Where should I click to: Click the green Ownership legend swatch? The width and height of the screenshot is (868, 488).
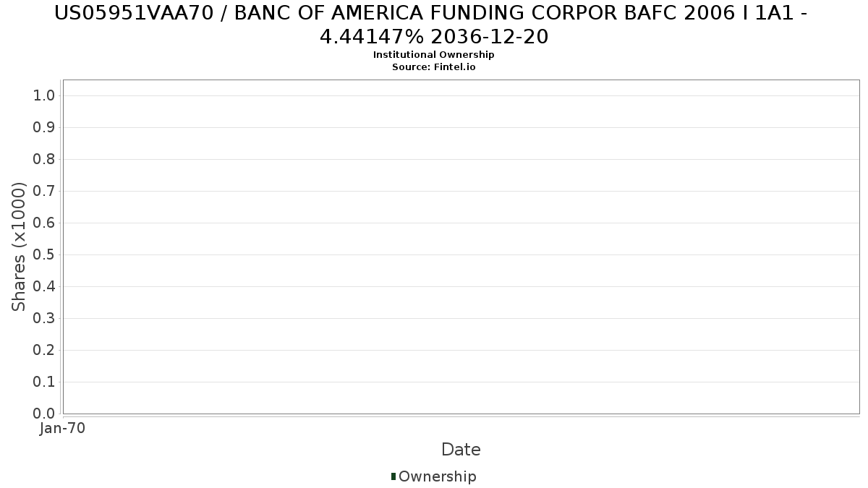(x=393, y=476)
